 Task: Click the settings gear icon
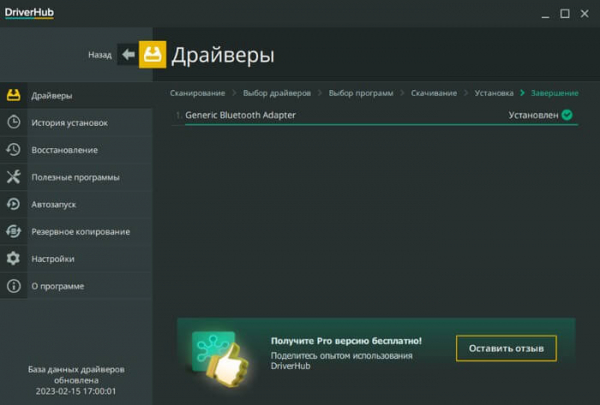pos(13,258)
